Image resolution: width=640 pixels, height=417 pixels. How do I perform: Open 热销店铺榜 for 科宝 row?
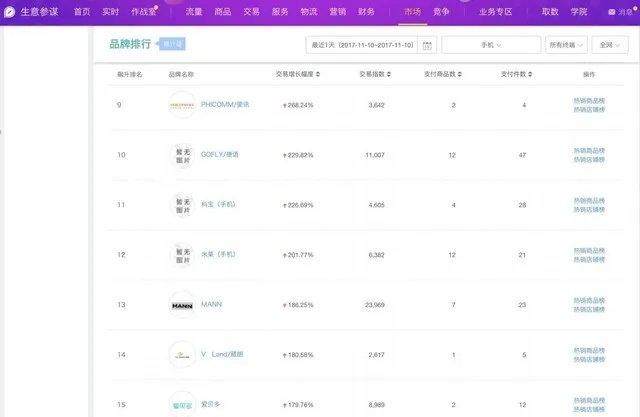click(589, 210)
